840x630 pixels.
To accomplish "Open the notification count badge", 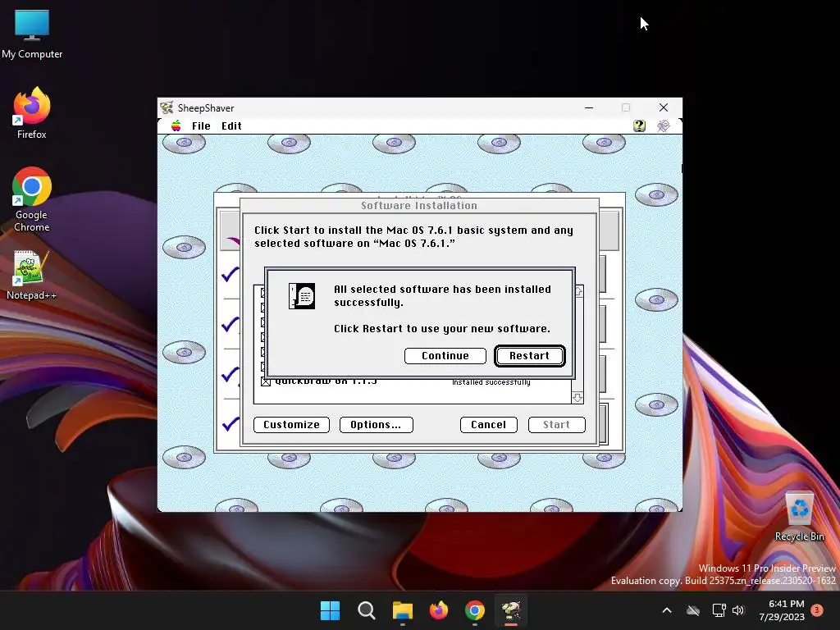I will [817, 609].
